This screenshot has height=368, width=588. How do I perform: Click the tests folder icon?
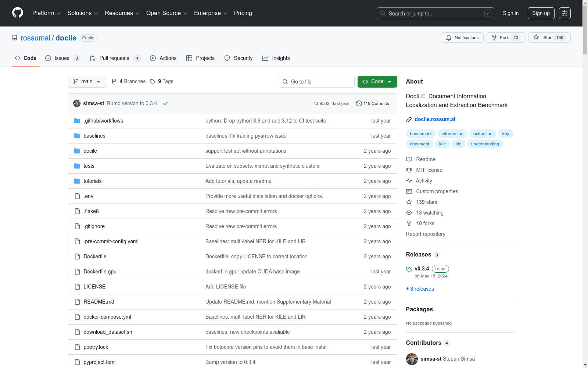click(77, 166)
